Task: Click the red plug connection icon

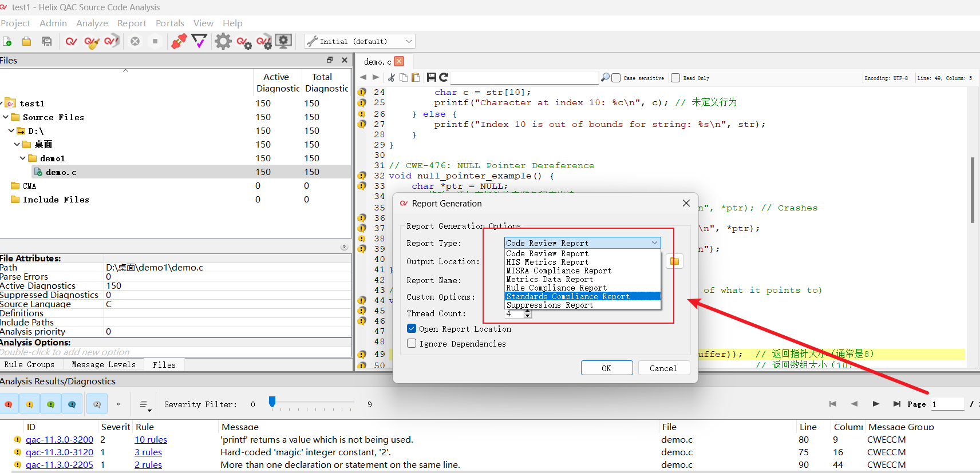Action: [x=179, y=41]
